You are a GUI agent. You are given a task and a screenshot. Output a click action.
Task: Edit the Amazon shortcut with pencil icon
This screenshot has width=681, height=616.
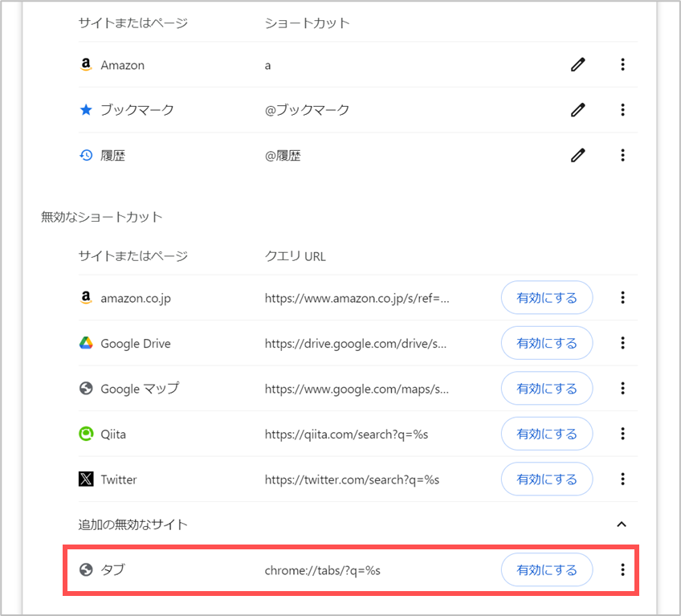click(577, 65)
